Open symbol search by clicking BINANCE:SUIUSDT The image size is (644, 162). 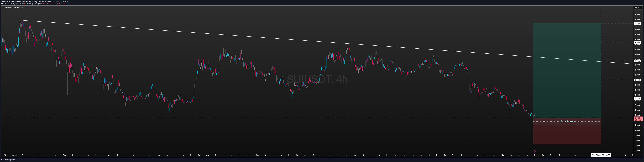[x=8, y=4]
